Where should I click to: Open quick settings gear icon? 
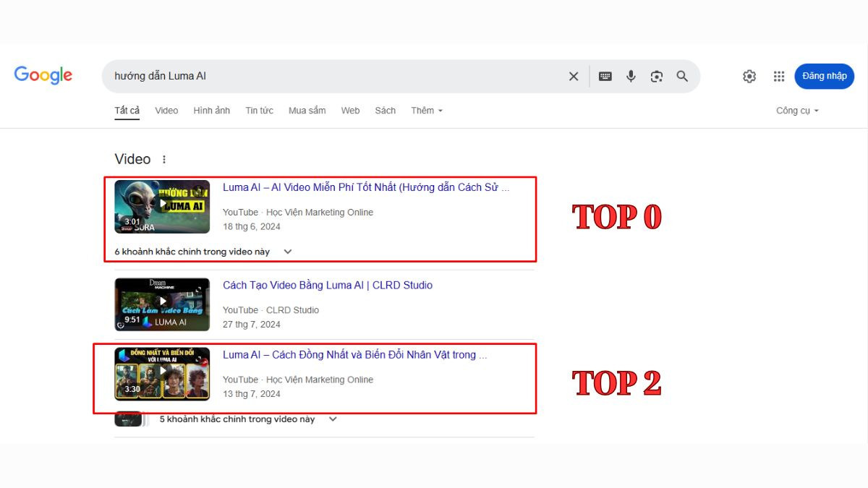[749, 76]
